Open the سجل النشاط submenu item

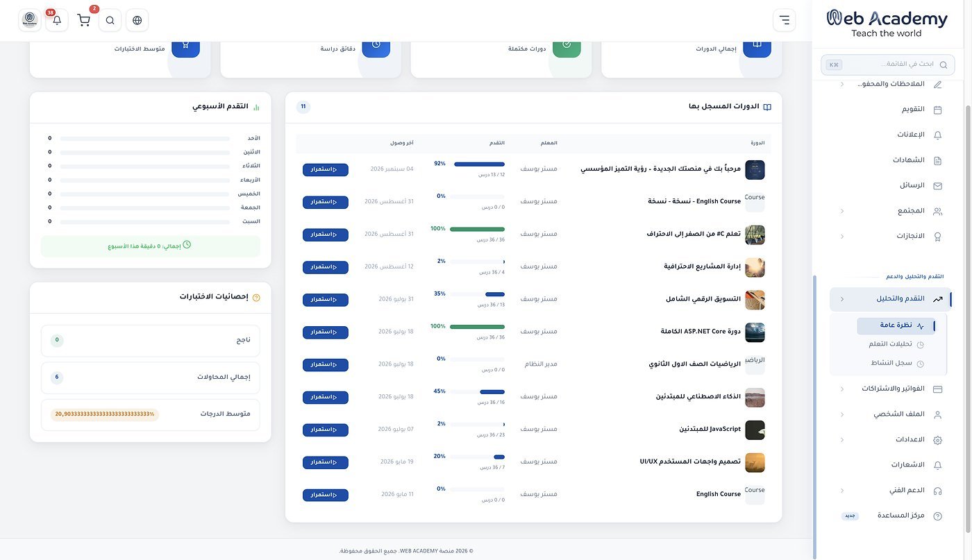[x=896, y=363]
